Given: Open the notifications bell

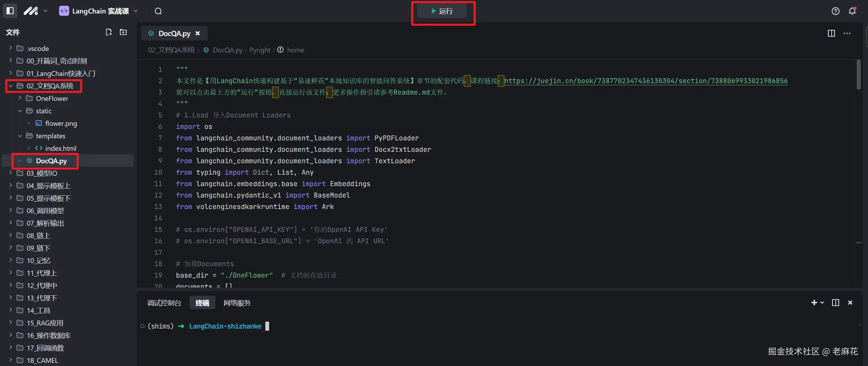Looking at the screenshot, I should click(x=852, y=11).
